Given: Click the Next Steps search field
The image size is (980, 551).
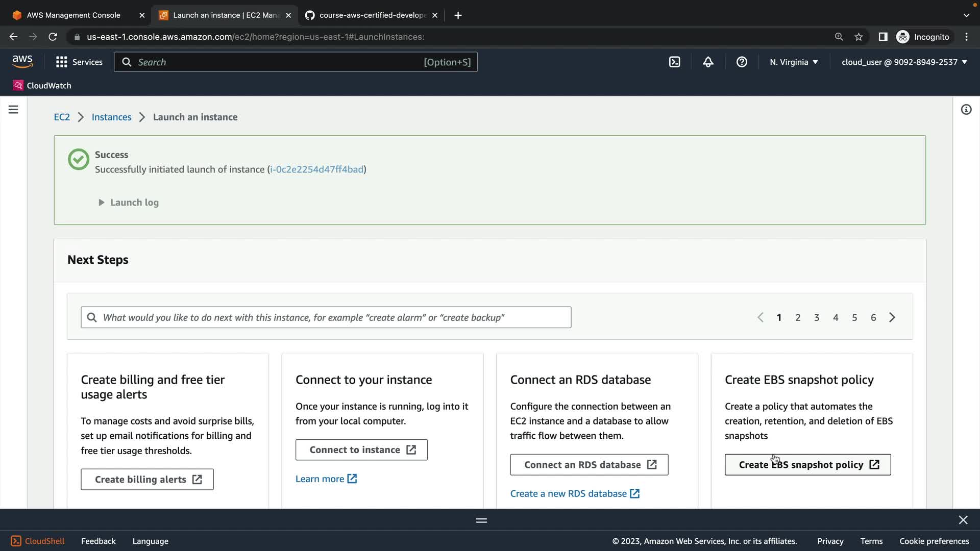Looking at the screenshot, I should click(x=326, y=317).
